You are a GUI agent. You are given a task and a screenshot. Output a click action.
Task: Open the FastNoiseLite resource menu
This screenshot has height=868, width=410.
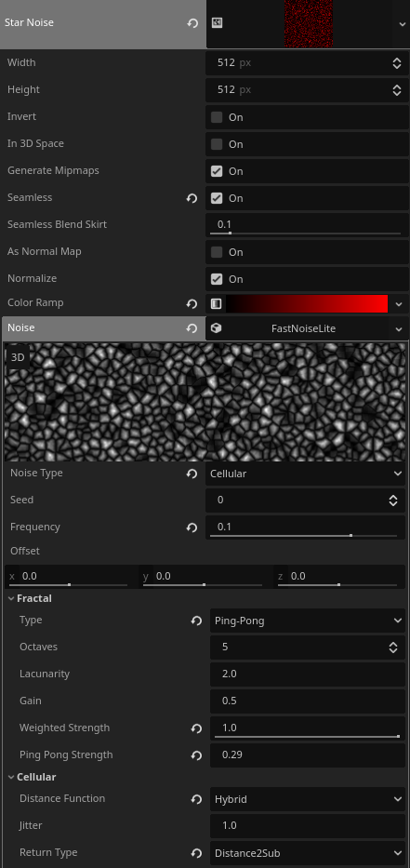[x=399, y=328]
